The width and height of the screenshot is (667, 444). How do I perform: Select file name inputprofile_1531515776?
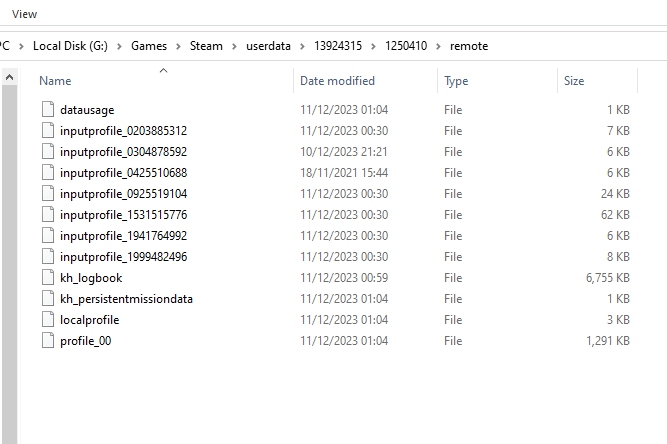[123, 215]
